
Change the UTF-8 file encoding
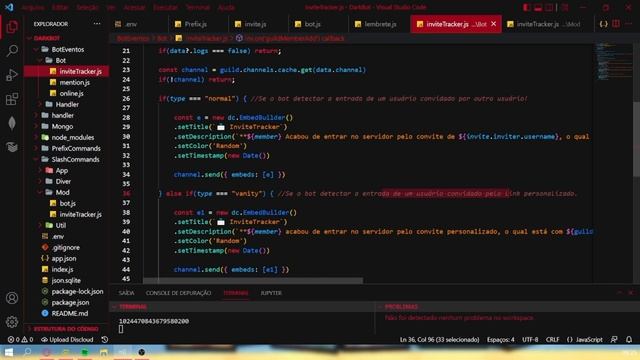pos(530,340)
